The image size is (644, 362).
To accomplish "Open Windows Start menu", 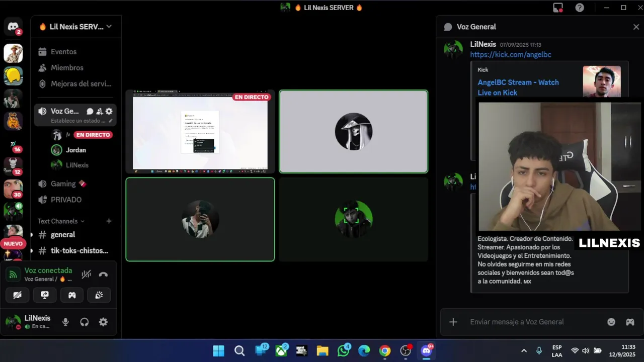I will [x=218, y=351].
